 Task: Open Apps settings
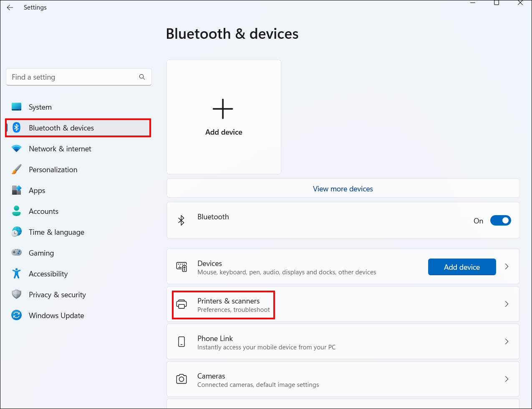pyautogui.click(x=78, y=191)
